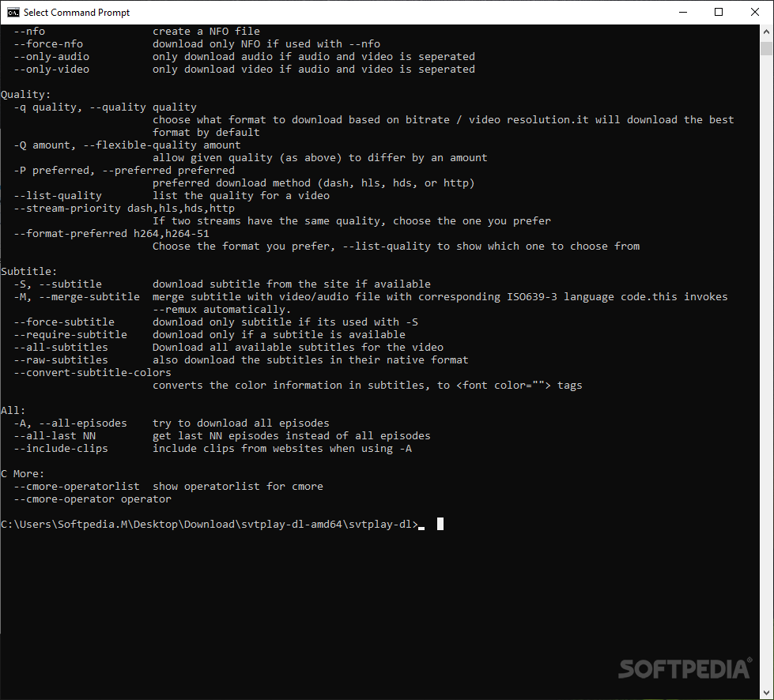Screen dimensions: 774x700
Task: Click the 'C More:' section heading
Action: pos(22,474)
